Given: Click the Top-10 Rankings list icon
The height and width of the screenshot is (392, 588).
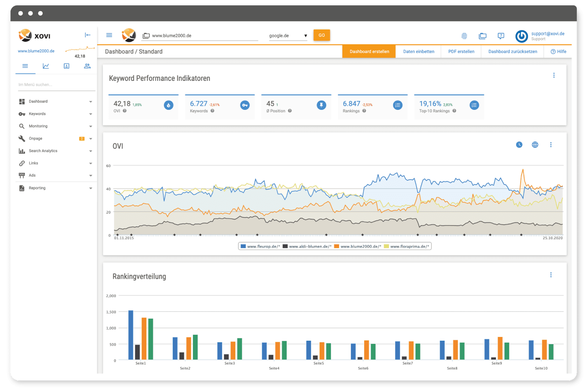Looking at the screenshot, I should 474,105.
